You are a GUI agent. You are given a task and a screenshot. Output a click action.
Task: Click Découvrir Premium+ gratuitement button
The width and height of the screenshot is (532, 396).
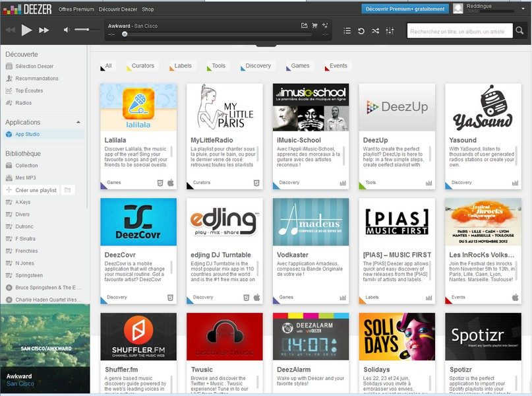[403, 9]
